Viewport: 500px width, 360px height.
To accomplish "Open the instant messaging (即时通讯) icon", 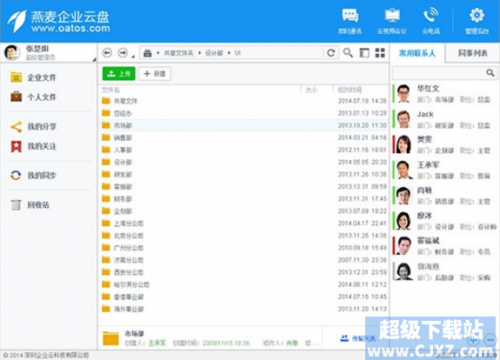I will coord(350,21).
